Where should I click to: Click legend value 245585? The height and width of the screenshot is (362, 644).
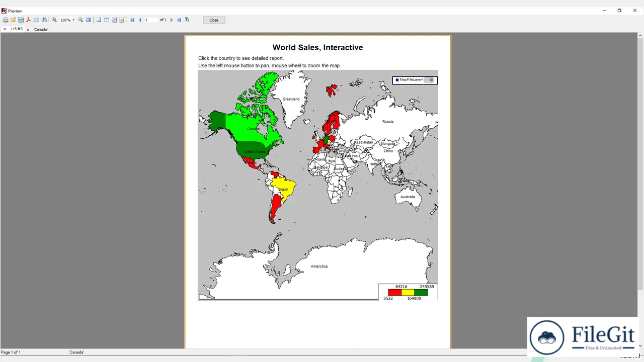tap(427, 287)
